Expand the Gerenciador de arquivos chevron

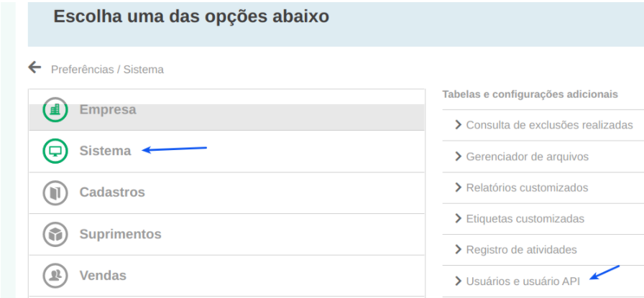click(458, 156)
